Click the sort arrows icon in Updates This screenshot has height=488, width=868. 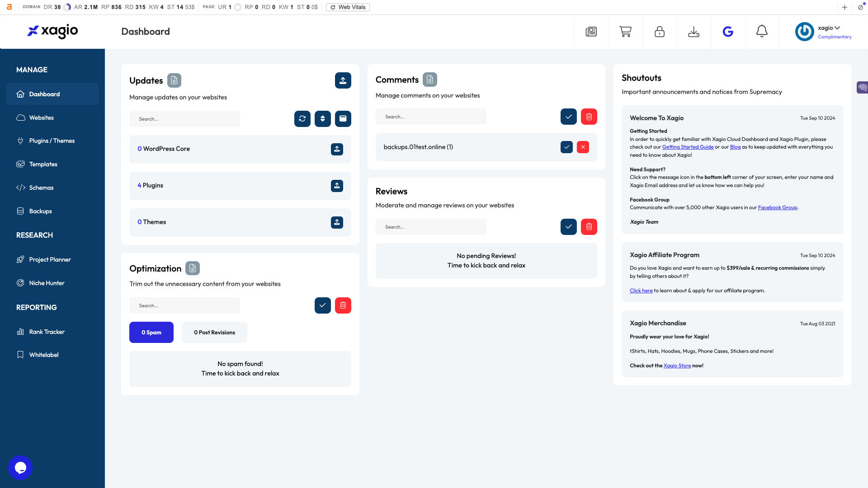[323, 119]
